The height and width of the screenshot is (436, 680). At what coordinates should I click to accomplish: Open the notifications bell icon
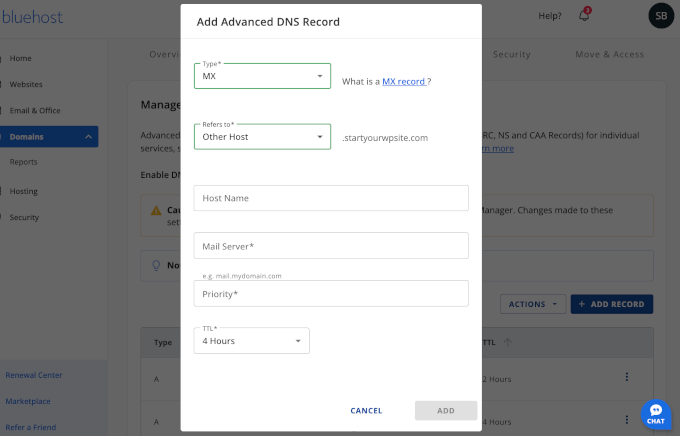[584, 16]
